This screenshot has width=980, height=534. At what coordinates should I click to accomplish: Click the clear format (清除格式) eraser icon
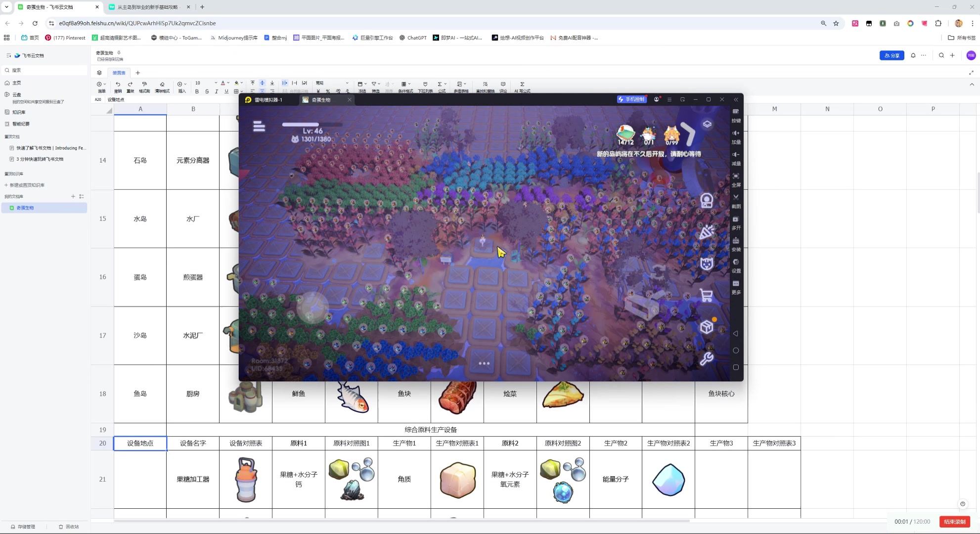click(x=162, y=84)
